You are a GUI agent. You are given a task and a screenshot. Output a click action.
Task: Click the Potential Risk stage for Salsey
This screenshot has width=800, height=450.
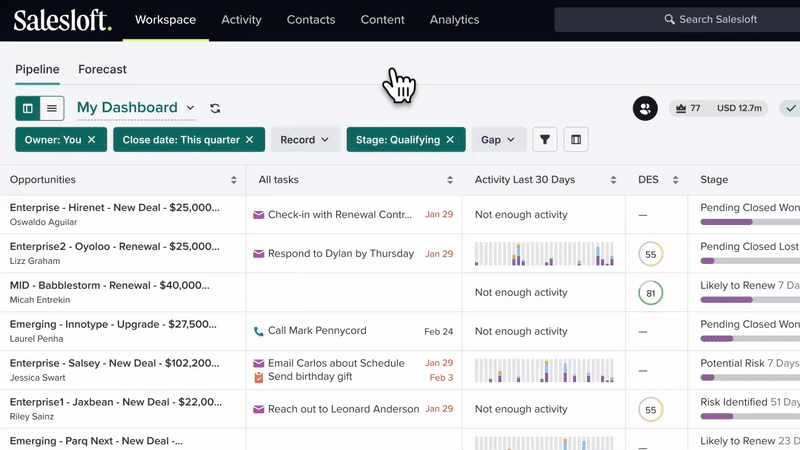tap(732, 363)
